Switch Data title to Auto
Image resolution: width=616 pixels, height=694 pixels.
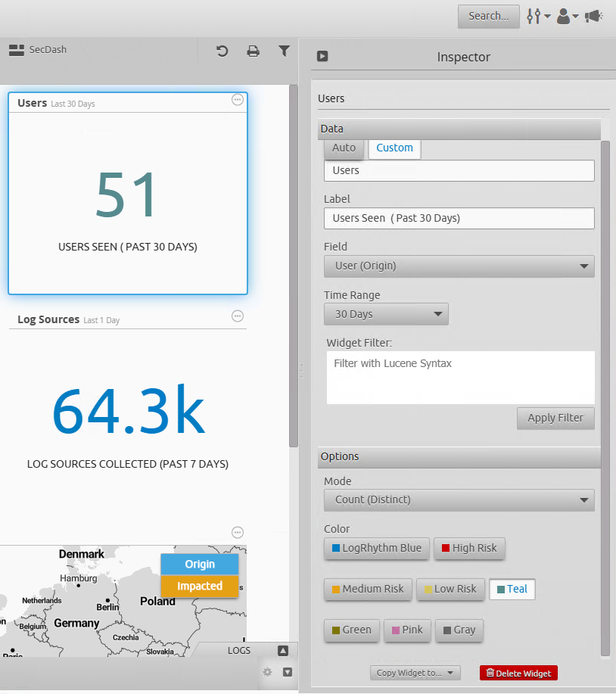point(344,148)
